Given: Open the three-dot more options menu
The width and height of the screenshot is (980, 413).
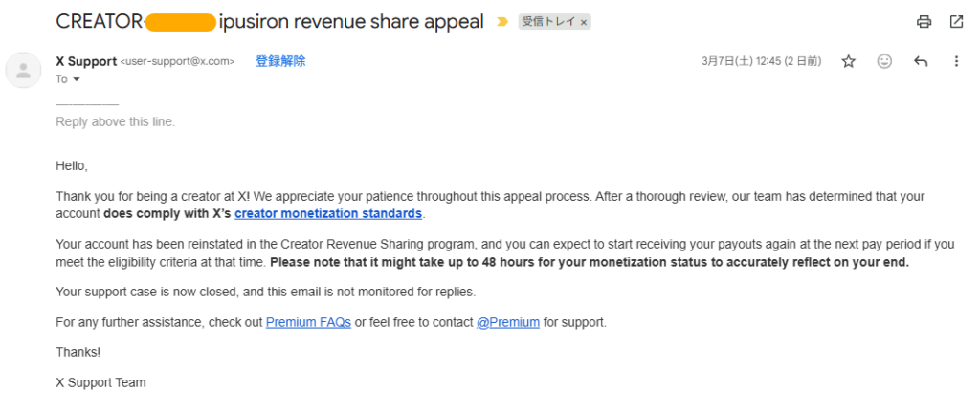Looking at the screenshot, I should pyautogui.click(x=956, y=61).
